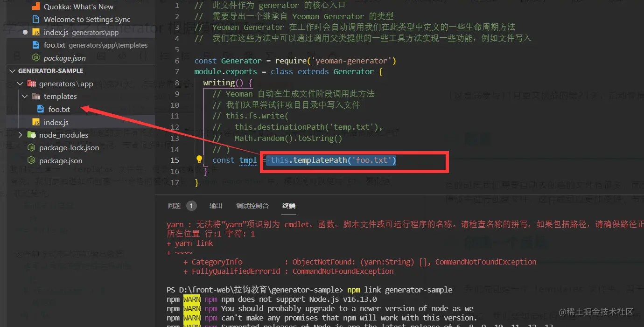Viewport: 644px width, 327px height.
Task: Click line number 7 in the gutter
Action: [x=176, y=71]
